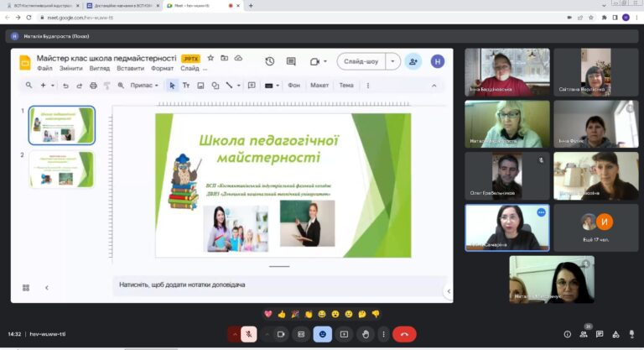The width and height of the screenshot is (644, 350).
Task: Click the share people icon in Slides
Action: [413, 61]
